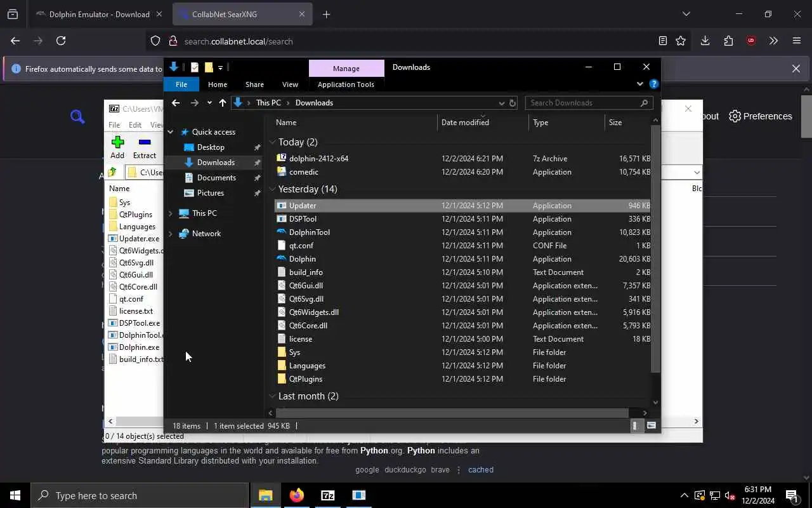
Task: Select the dolphin-2412-x64 archive
Action: pos(462,159)
